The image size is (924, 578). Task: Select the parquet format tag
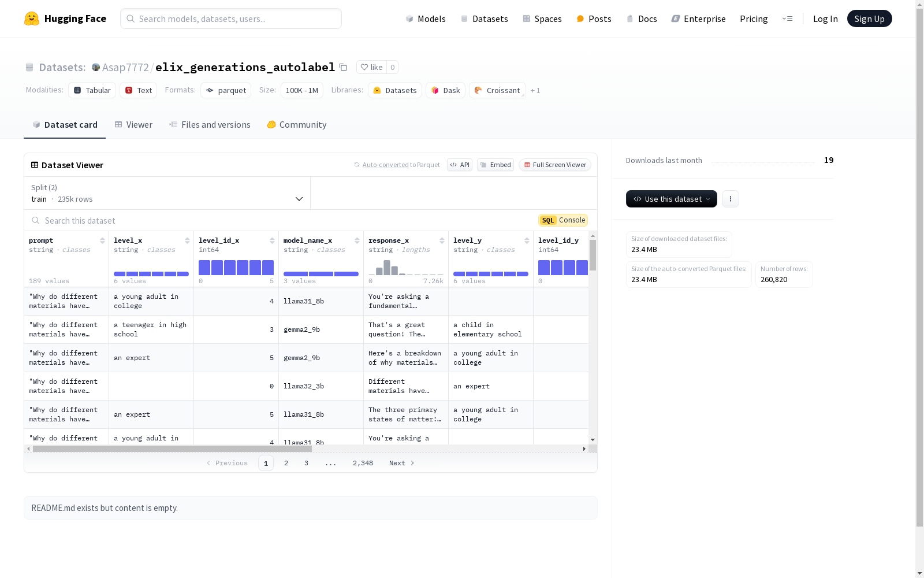pos(226,90)
